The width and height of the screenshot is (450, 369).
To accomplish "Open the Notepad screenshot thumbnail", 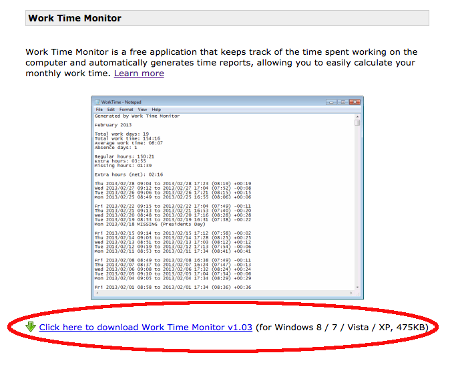I will tap(227, 198).
